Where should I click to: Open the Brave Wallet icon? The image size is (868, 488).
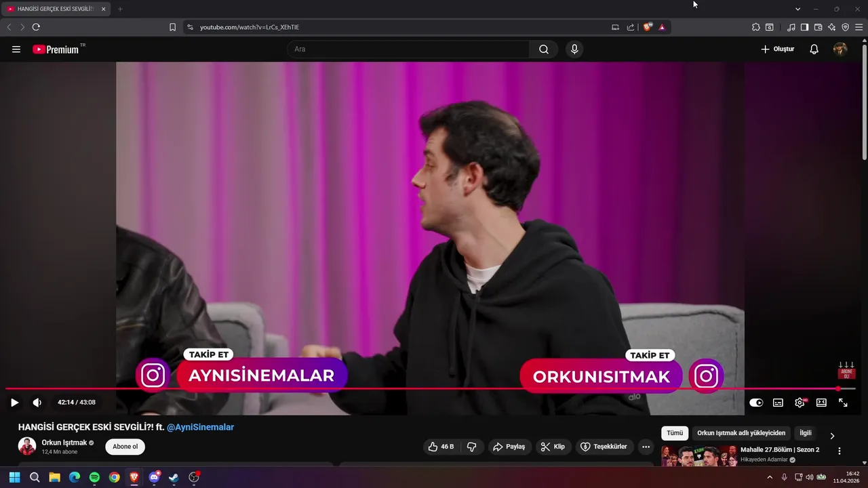pyautogui.click(x=818, y=27)
